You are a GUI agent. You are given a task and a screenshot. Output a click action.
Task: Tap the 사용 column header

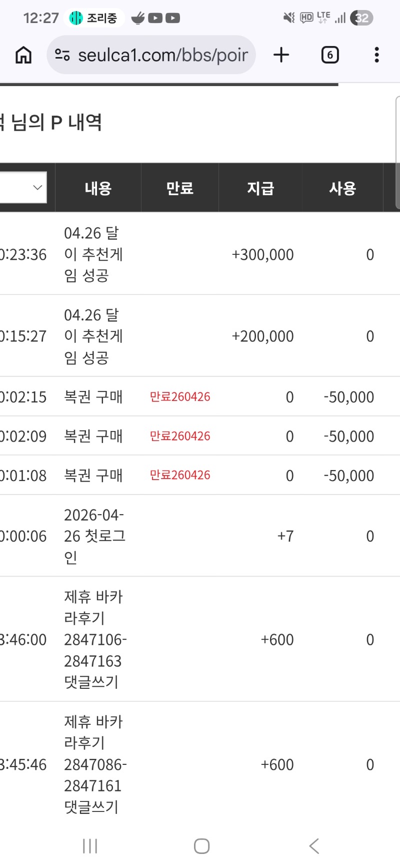point(342,188)
